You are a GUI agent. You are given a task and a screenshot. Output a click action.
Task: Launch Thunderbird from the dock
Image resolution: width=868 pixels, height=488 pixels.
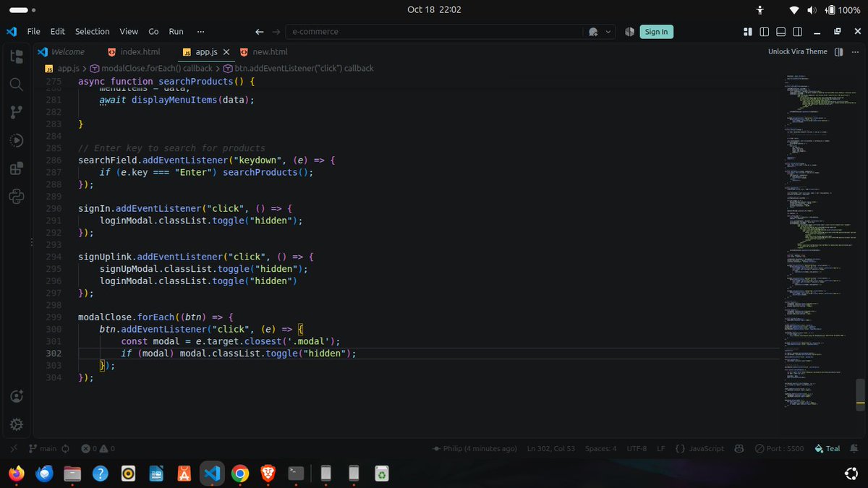[x=44, y=474]
